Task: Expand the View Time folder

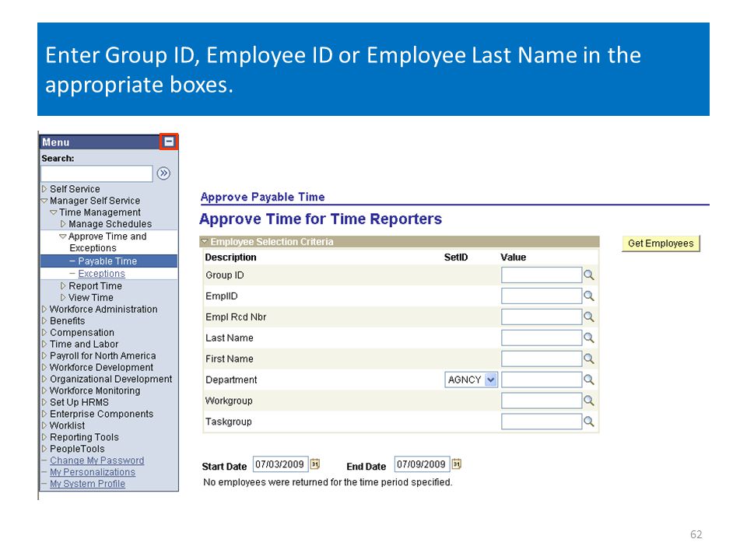Action: point(63,298)
